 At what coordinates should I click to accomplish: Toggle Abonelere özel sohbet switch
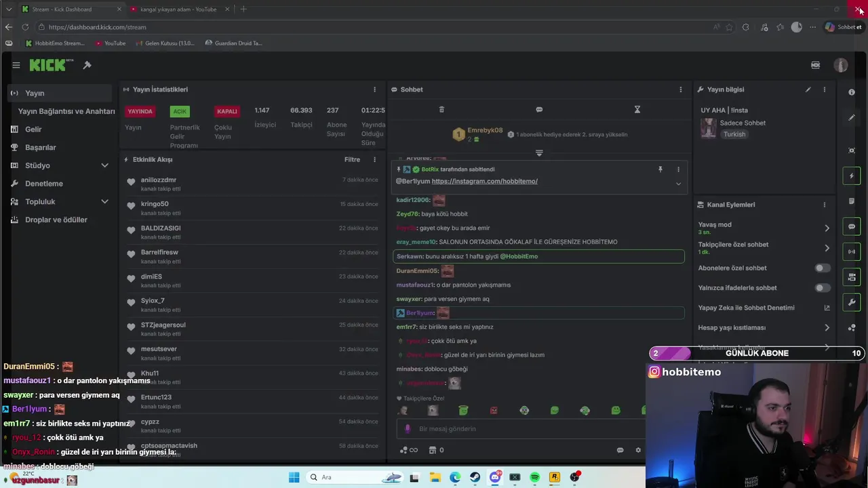click(x=822, y=268)
